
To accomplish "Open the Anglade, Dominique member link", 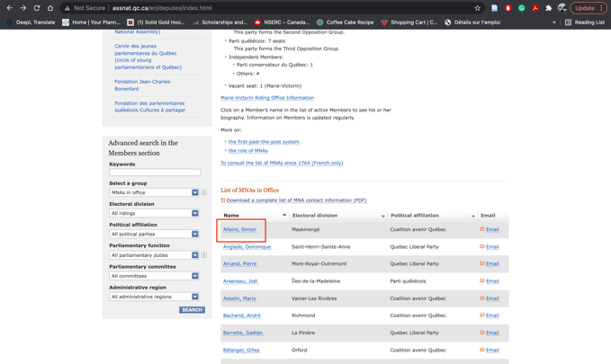I will (247, 246).
